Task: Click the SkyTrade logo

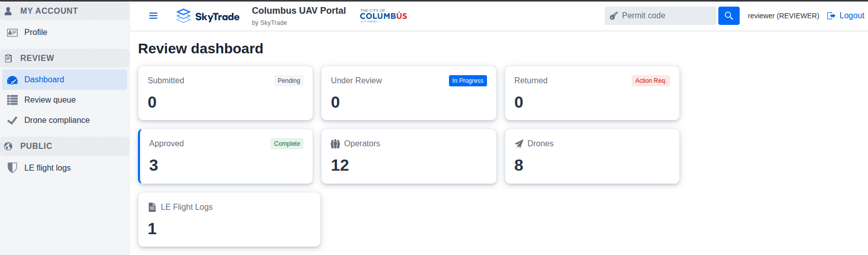Action: coord(208,16)
